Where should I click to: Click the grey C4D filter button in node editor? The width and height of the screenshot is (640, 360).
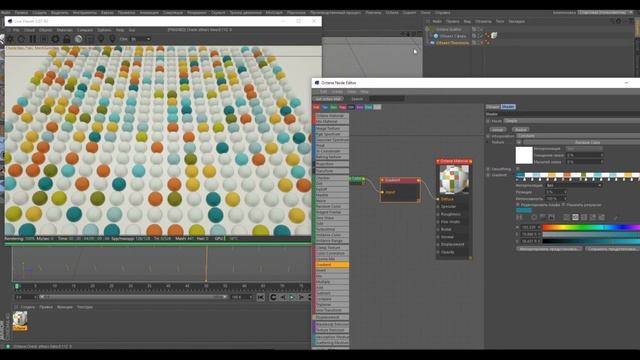[377, 107]
